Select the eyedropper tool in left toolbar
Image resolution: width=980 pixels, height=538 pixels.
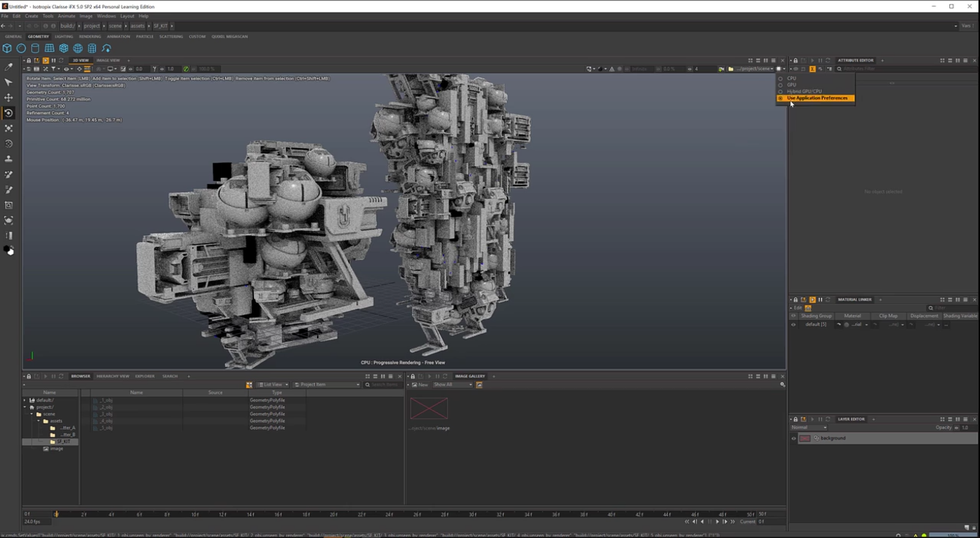9,67
